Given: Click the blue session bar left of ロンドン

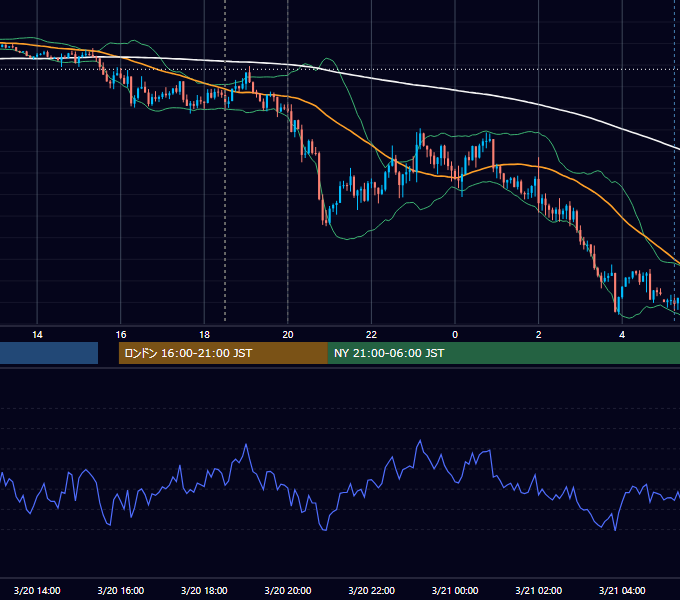Looking at the screenshot, I should [49, 353].
